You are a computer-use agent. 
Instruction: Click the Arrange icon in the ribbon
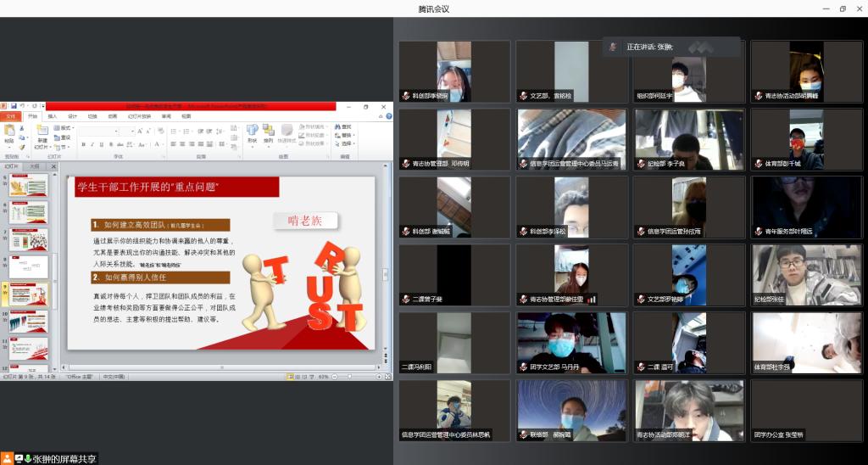coord(269,130)
